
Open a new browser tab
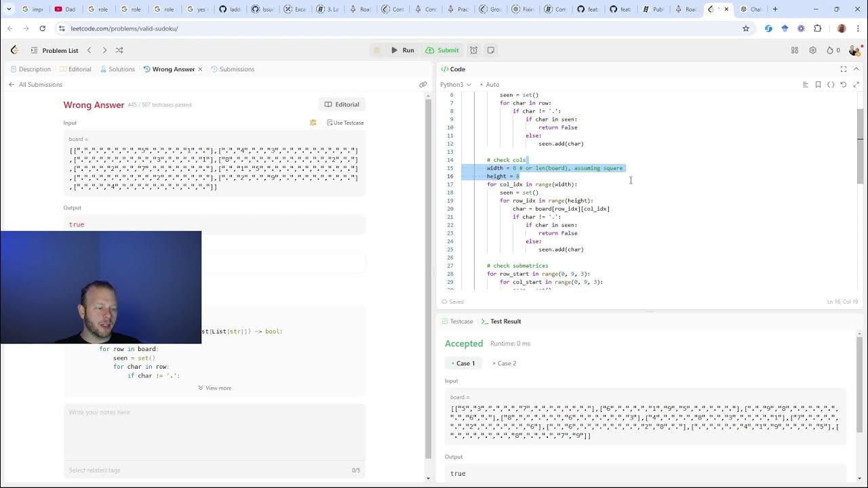775,9
